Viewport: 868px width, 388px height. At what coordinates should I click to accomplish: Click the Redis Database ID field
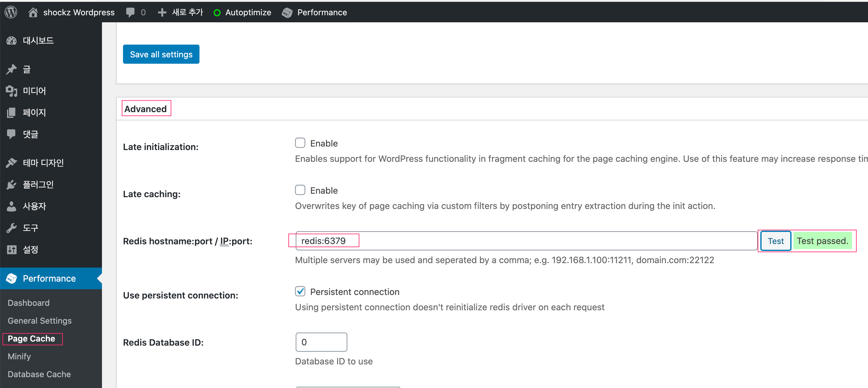click(321, 342)
